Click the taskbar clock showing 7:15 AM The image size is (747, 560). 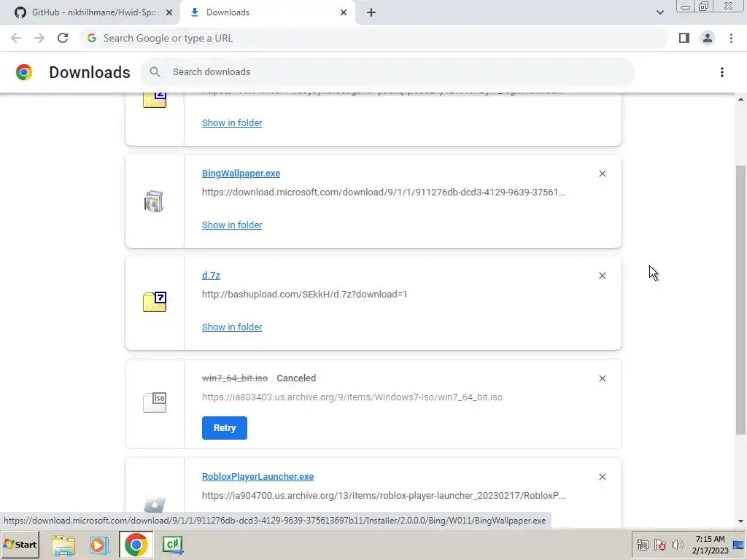[710, 545]
